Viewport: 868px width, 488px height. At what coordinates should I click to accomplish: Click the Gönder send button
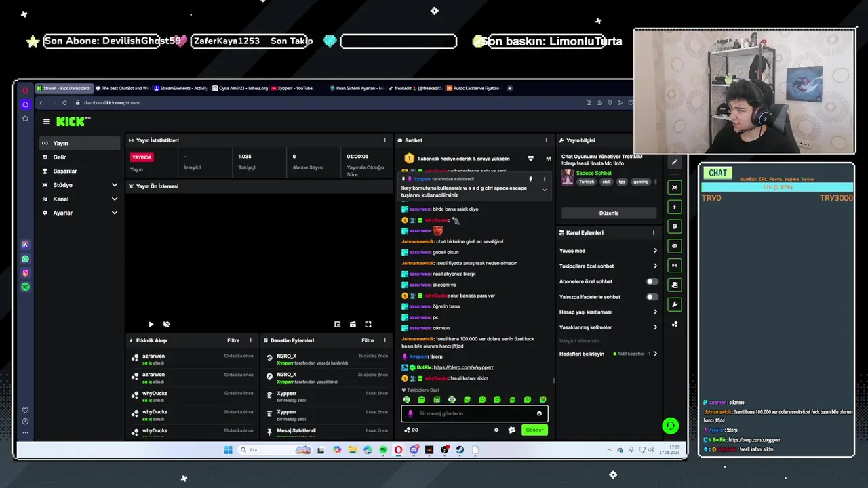[534, 430]
